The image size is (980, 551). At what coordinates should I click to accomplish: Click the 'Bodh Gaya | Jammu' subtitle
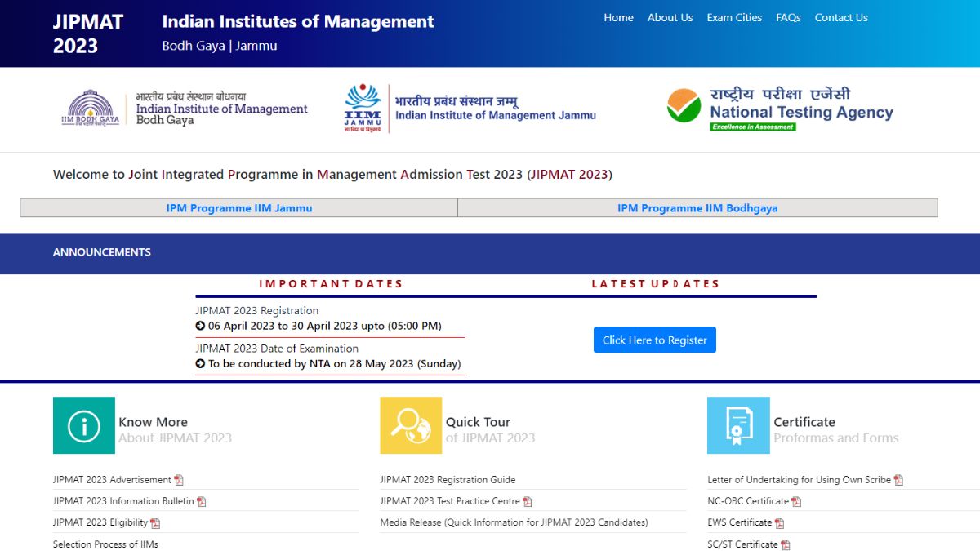pyautogui.click(x=220, y=46)
